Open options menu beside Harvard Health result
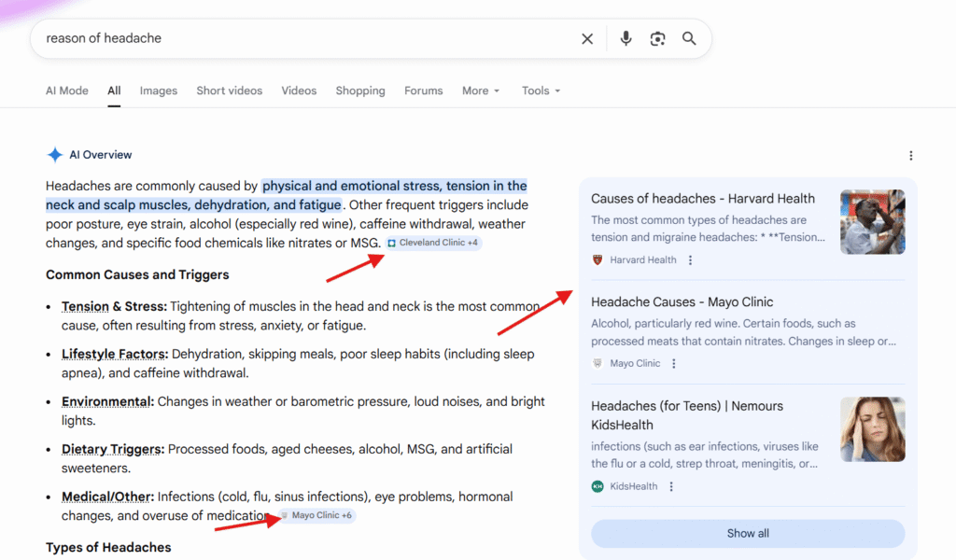The image size is (956, 560). [x=690, y=259]
